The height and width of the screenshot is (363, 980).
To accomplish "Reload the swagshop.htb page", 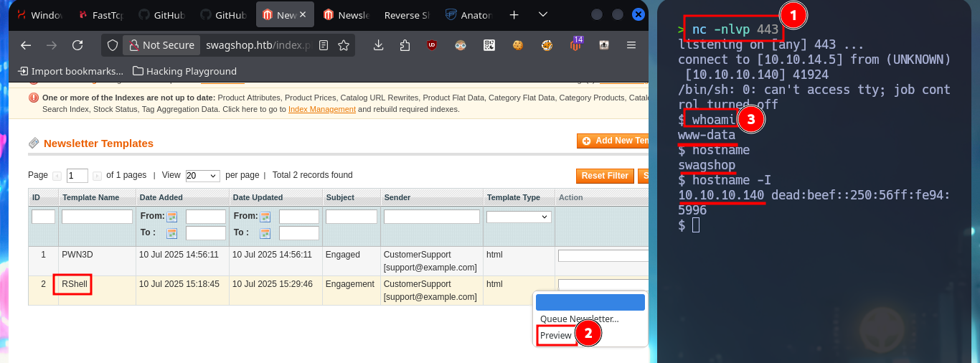I will (77, 45).
